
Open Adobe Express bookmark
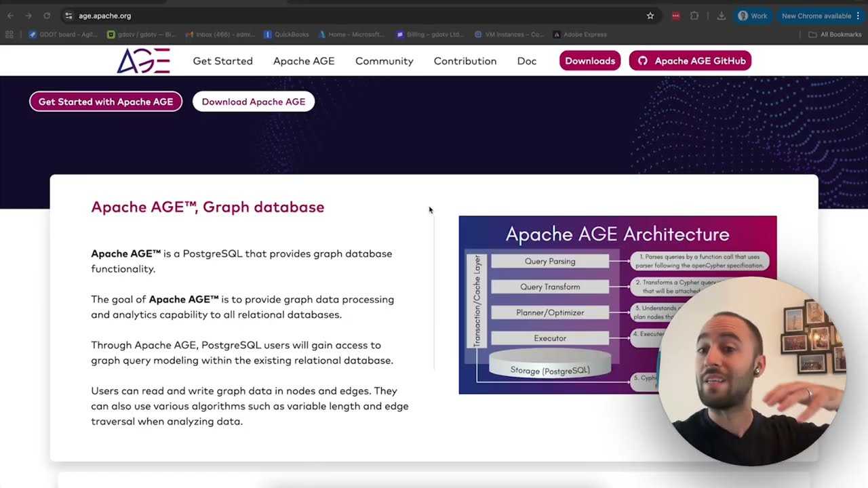point(580,35)
